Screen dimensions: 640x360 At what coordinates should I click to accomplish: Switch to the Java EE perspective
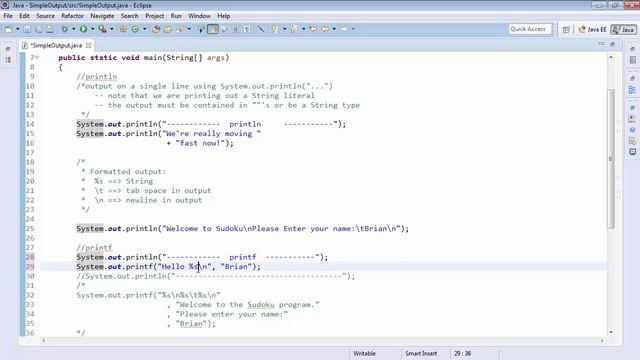pyautogui.click(x=592, y=29)
